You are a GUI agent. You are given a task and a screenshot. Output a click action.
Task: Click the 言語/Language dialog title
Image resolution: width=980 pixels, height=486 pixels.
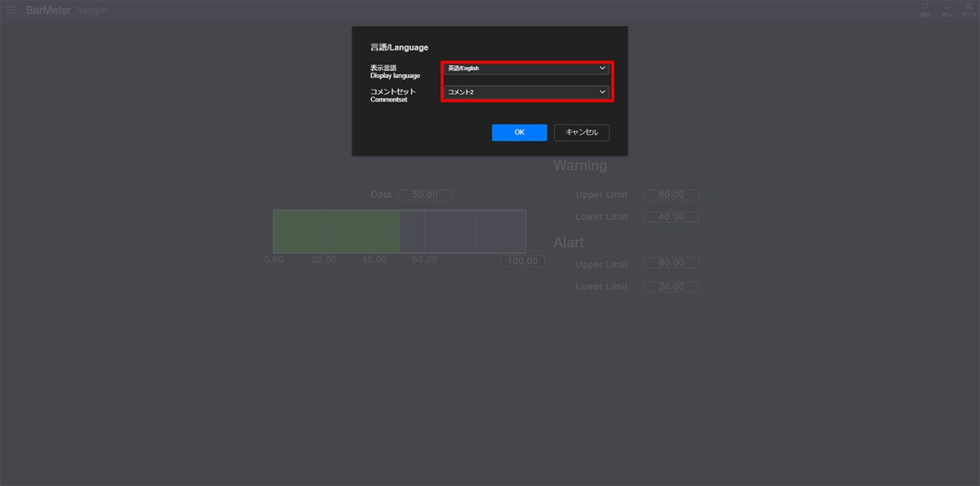point(399,47)
